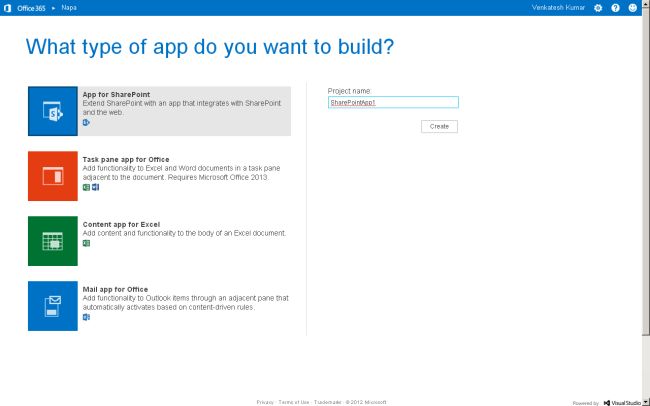
Task: Select the Mail app for Office tile icon
Action: click(53, 306)
